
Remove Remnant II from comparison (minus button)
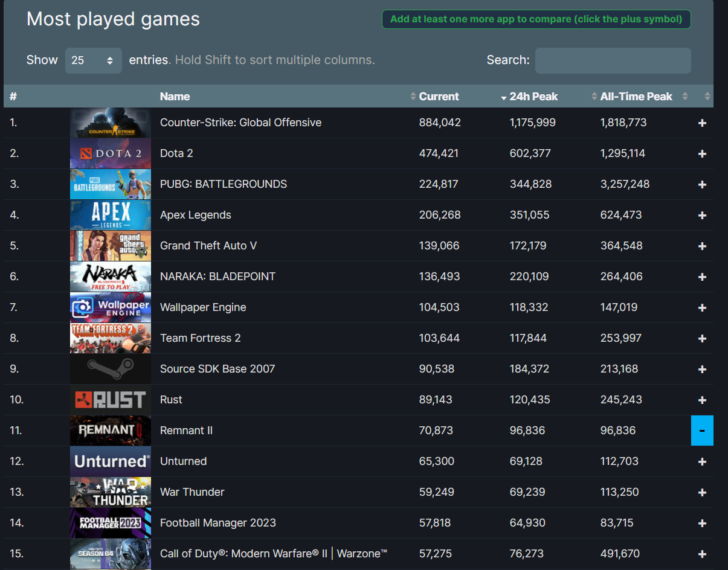pos(702,431)
